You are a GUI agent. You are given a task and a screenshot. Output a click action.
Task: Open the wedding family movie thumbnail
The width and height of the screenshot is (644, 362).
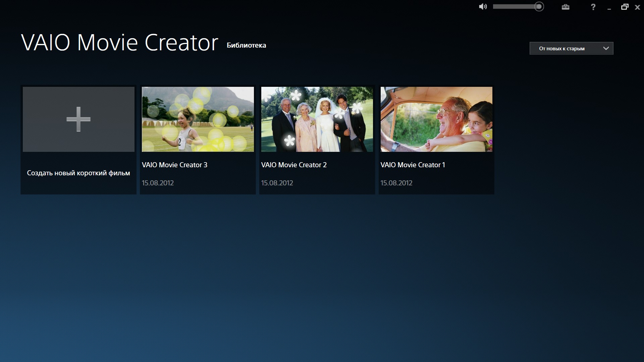point(317,119)
